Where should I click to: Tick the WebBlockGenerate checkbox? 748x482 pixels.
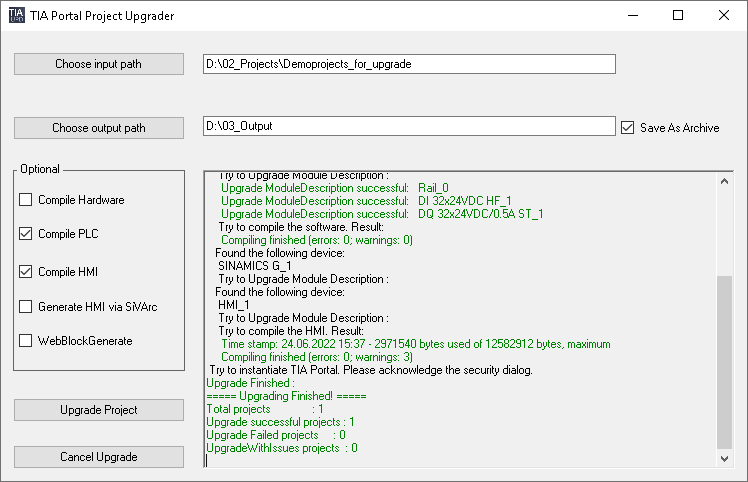[25, 341]
